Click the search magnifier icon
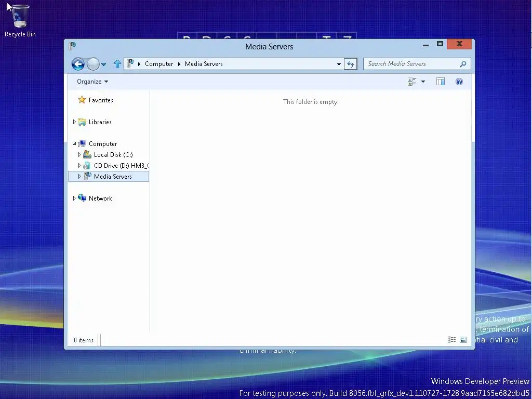Image resolution: width=532 pixels, height=399 pixels. 463,64
